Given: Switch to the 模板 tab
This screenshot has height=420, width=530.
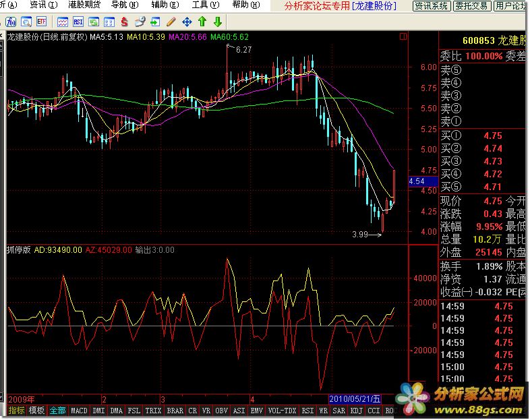Looking at the screenshot, I should (x=36, y=411).
